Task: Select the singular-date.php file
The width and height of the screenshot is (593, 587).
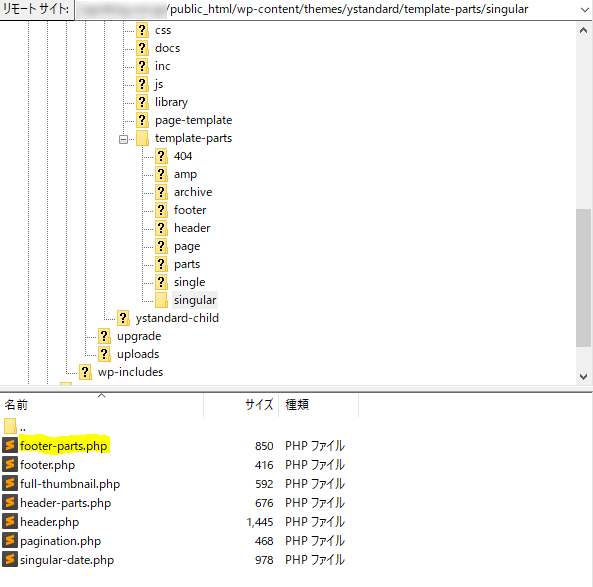Action: (67, 560)
